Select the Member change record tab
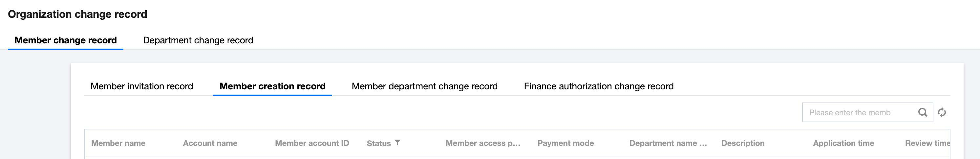Image resolution: width=980 pixels, height=159 pixels. [x=65, y=40]
